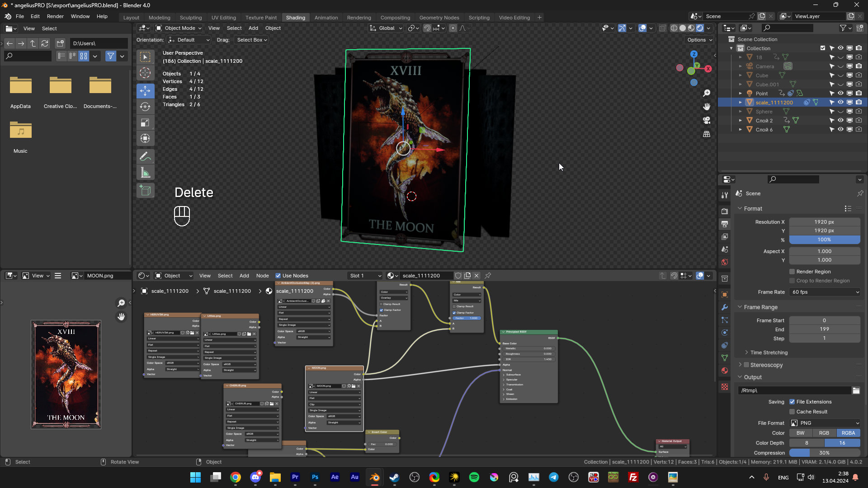868x488 pixels.
Task: Open the Windows Start menu
Action: [x=196, y=477]
